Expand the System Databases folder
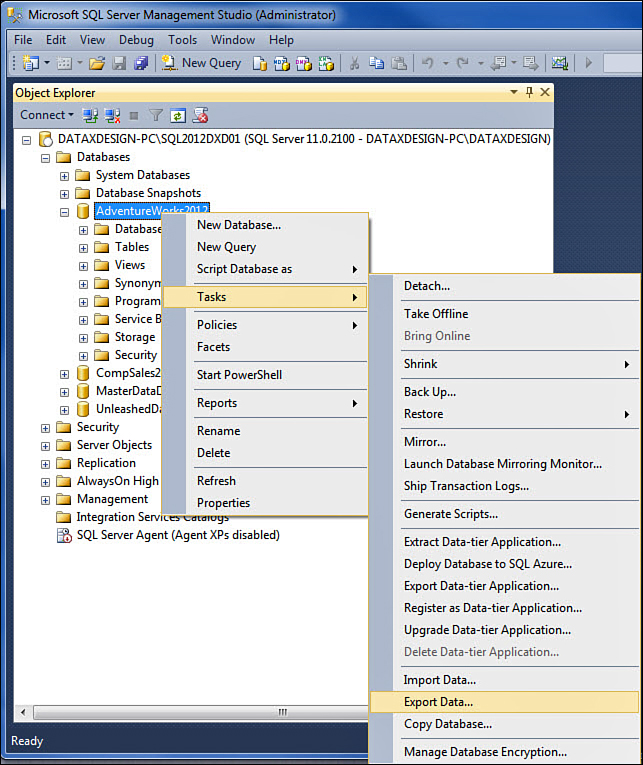Image resolution: width=643 pixels, height=765 pixels. pos(65,176)
